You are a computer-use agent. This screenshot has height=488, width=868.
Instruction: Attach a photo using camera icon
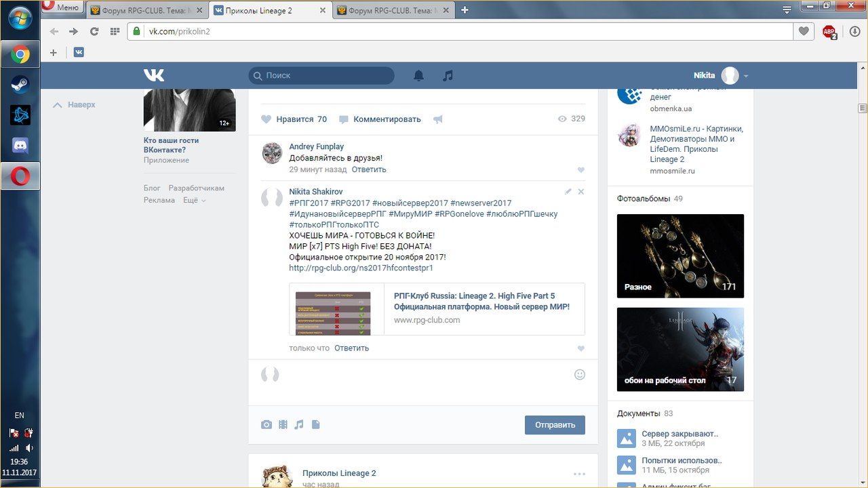pyautogui.click(x=267, y=425)
